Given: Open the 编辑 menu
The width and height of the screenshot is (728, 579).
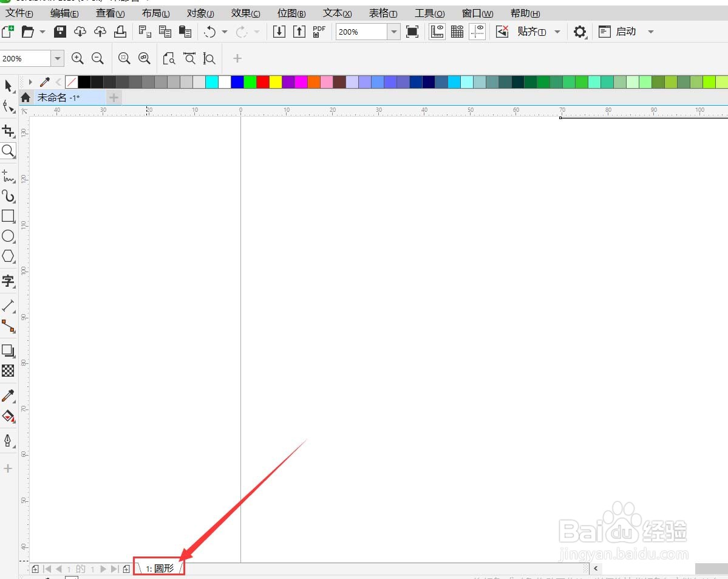Looking at the screenshot, I should point(64,13).
